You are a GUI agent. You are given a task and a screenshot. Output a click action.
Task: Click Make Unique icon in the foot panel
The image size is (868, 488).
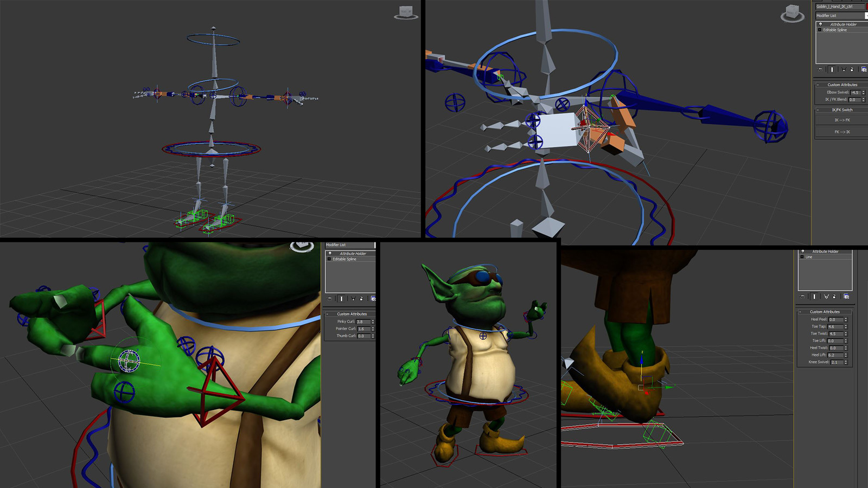point(826,297)
